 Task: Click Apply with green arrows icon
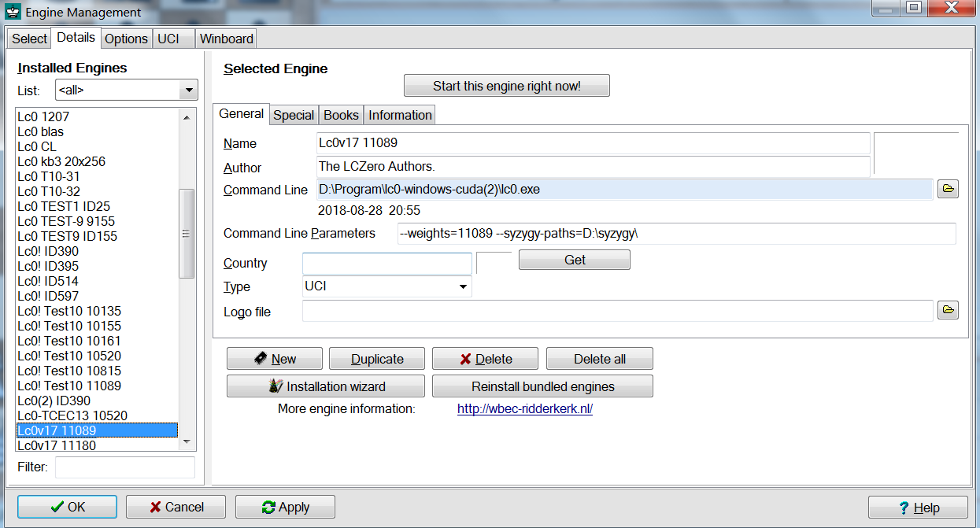click(x=285, y=507)
